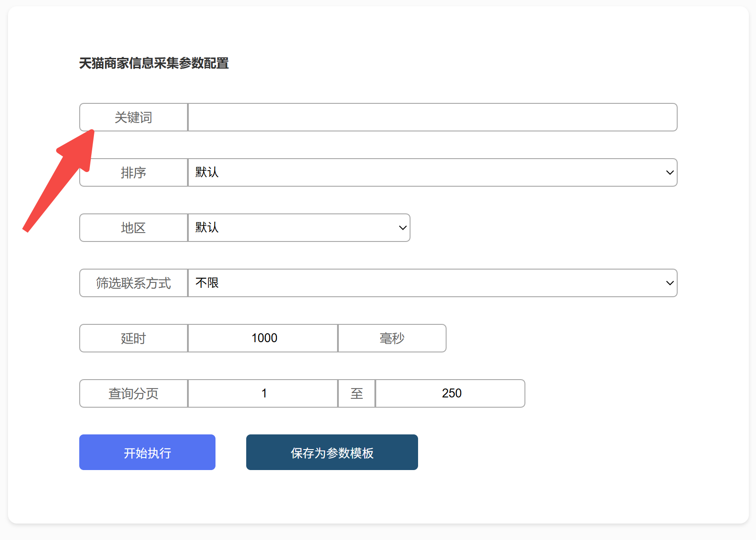Viewport: 756px width, 540px height.
Task: Select the start page field showing 1
Action: (x=263, y=393)
